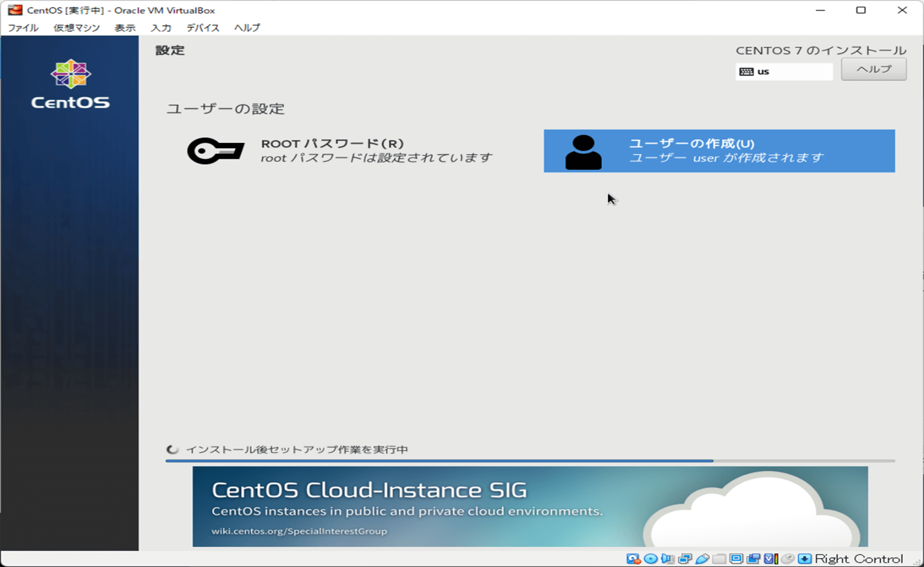Click the mouse integration status icon
Viewport: 924px width, 567px height.
[x=787, y=559]
